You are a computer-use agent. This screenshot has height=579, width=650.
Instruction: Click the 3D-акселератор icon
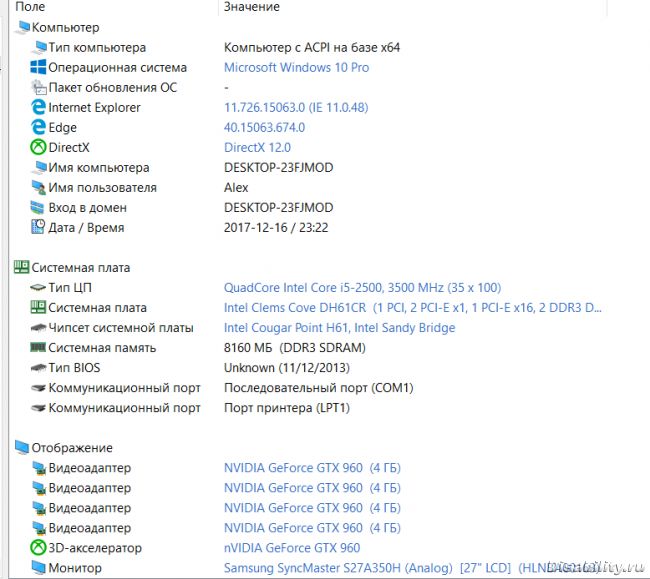(39, 548)
